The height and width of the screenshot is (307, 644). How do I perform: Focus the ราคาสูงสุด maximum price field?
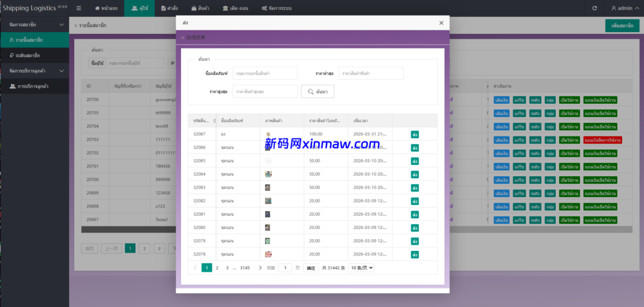point(265,91)
